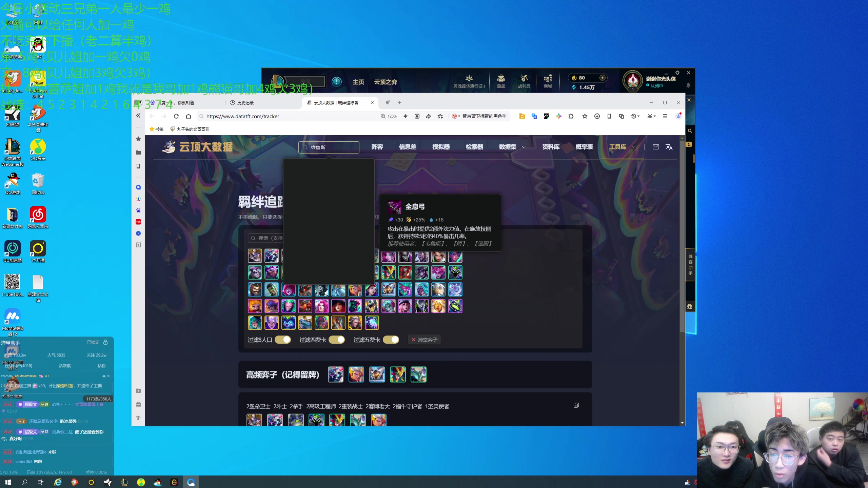The height and width of the screenshot is (488, 868).
Task: Open the search engine selector dropdown
Action: coord(456,116)
